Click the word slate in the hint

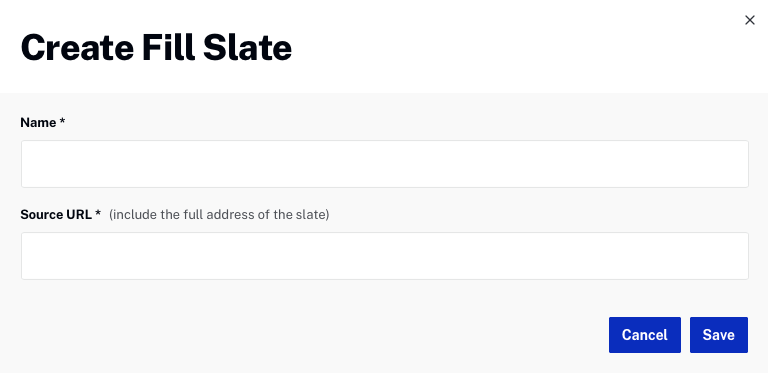pos(312,215)
